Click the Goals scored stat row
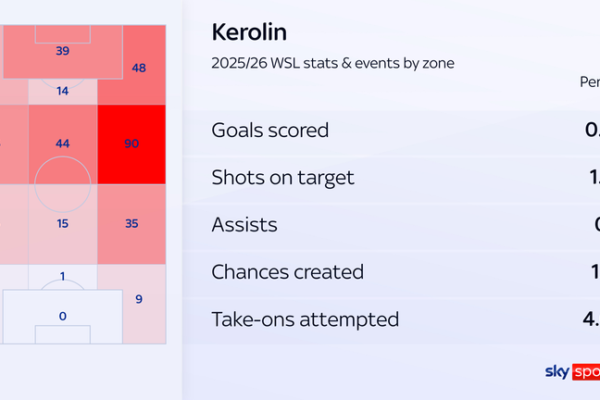The width and height of the screenshot is (600, 400). coord(391,130)
